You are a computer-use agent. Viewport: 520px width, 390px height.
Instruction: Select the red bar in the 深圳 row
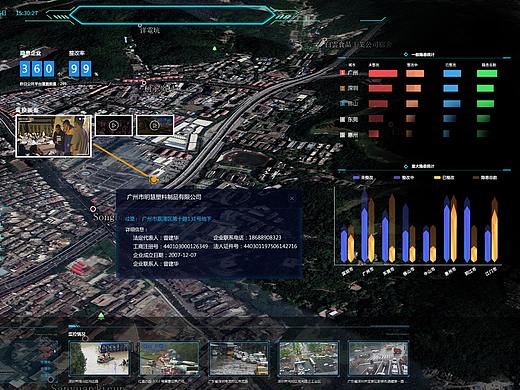tap(380, 88)
